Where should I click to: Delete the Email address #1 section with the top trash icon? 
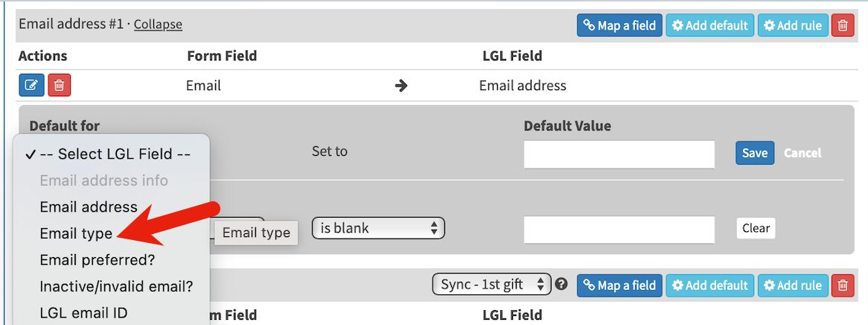pos(842,25)
